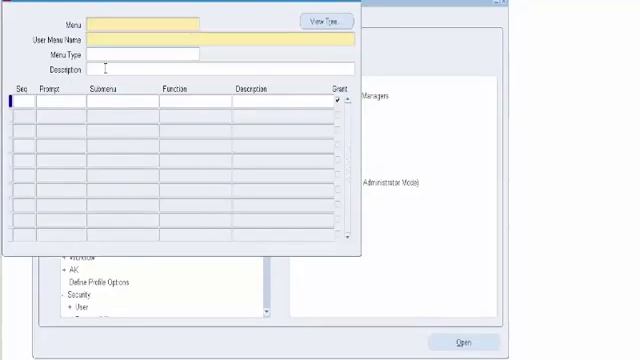Click the Description field above the table
Screen dimensions: 640x360
[x=220, y=69]
